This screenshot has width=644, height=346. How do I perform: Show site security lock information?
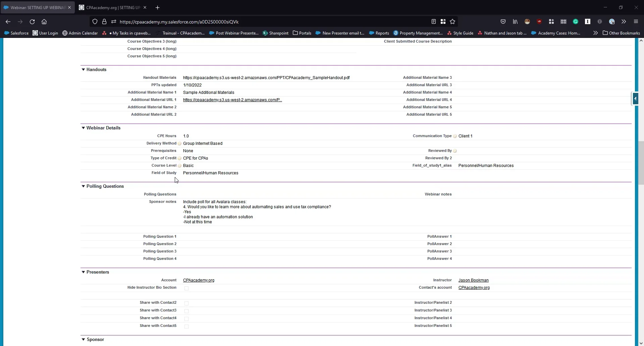click(104, 22)
